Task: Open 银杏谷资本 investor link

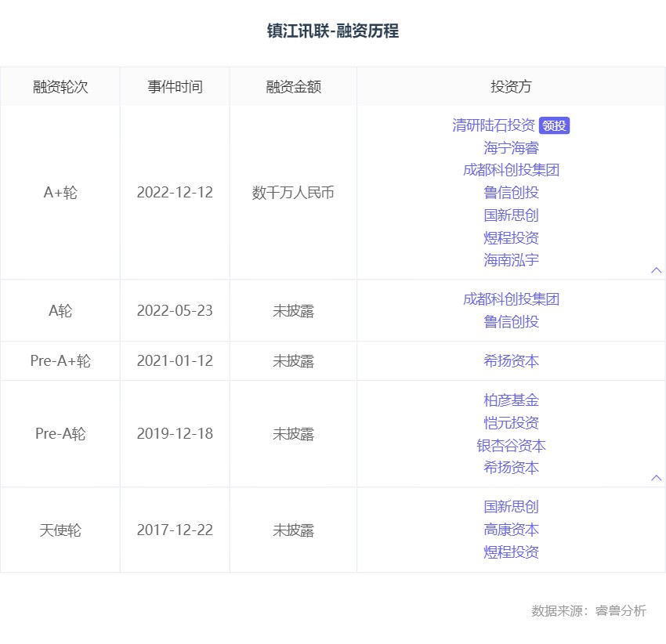Action: coord(511,445)
